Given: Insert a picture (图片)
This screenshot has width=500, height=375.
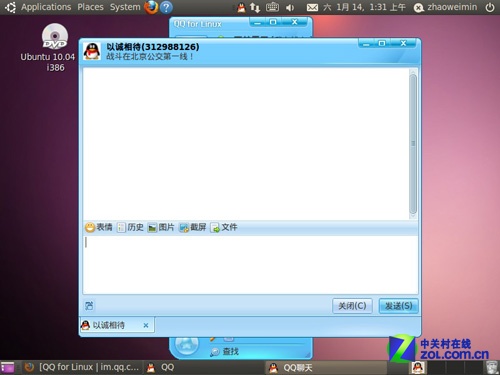Looking at the screenshot, I should click(161, 227).
